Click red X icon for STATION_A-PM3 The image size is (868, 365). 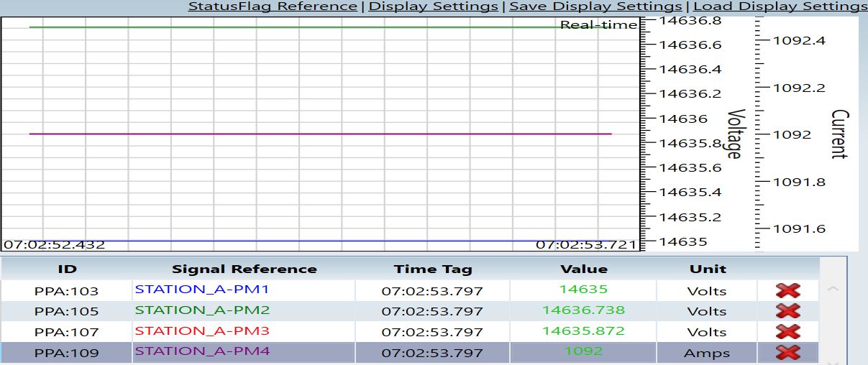coord(787,332)
